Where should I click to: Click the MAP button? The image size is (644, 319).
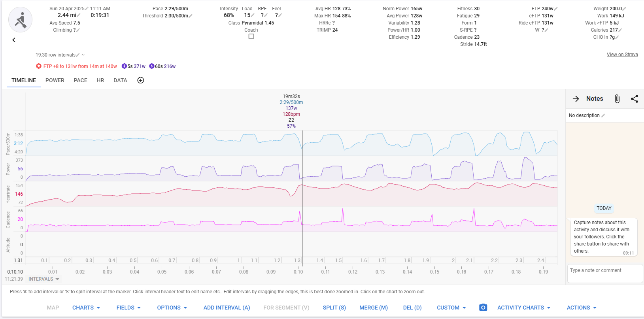(53, 308)
